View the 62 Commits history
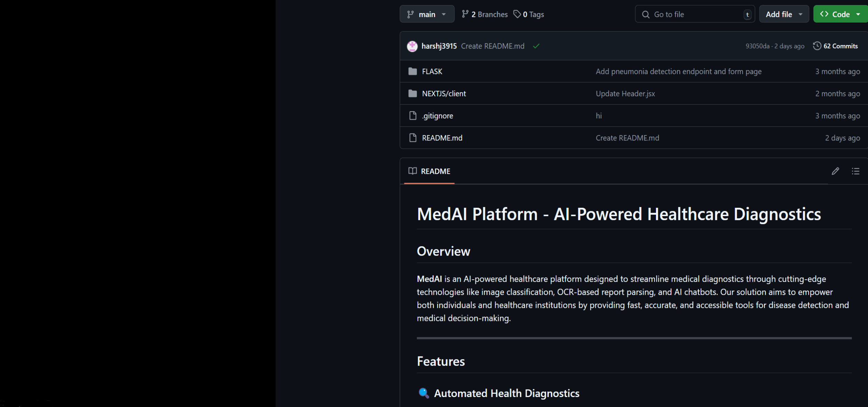The height and width of the screenshot is (407, 868). pyautogui.click(x=835, y=46)
